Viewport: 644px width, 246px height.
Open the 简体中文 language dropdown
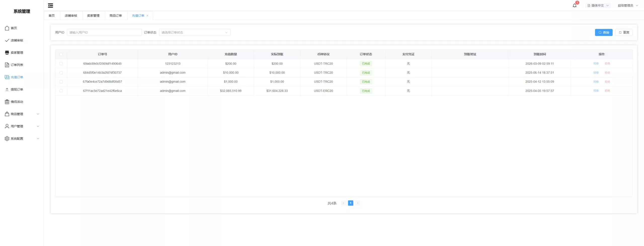598,6
